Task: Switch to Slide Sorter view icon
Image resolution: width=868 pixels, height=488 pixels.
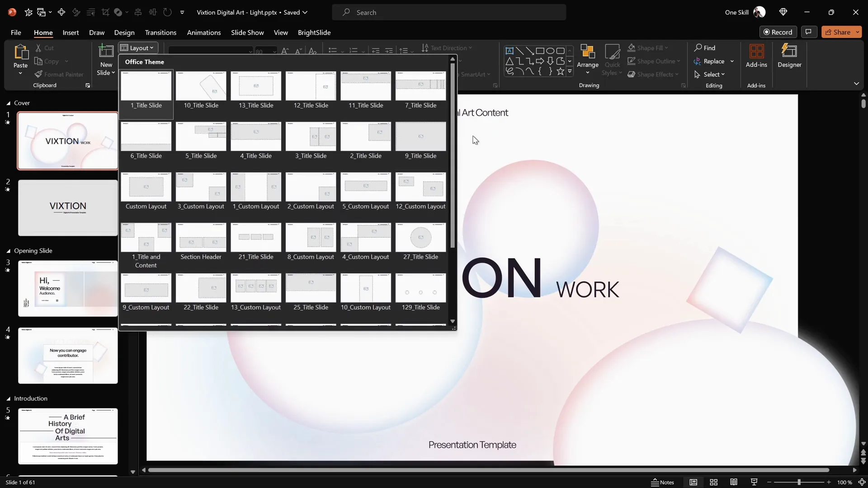Action: point(714,482)
